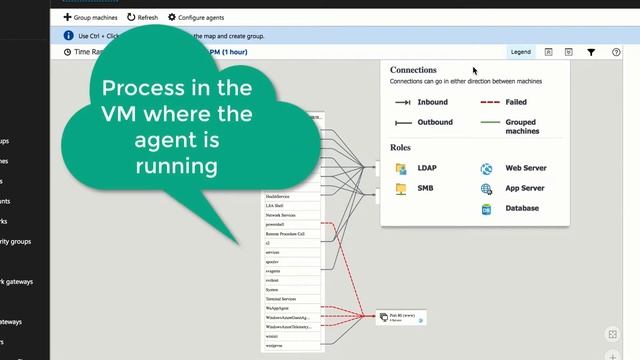The width and height of the screenshot is (640, 360).
Task: Click the SMB role icon in legend
Action: (401, 189)
